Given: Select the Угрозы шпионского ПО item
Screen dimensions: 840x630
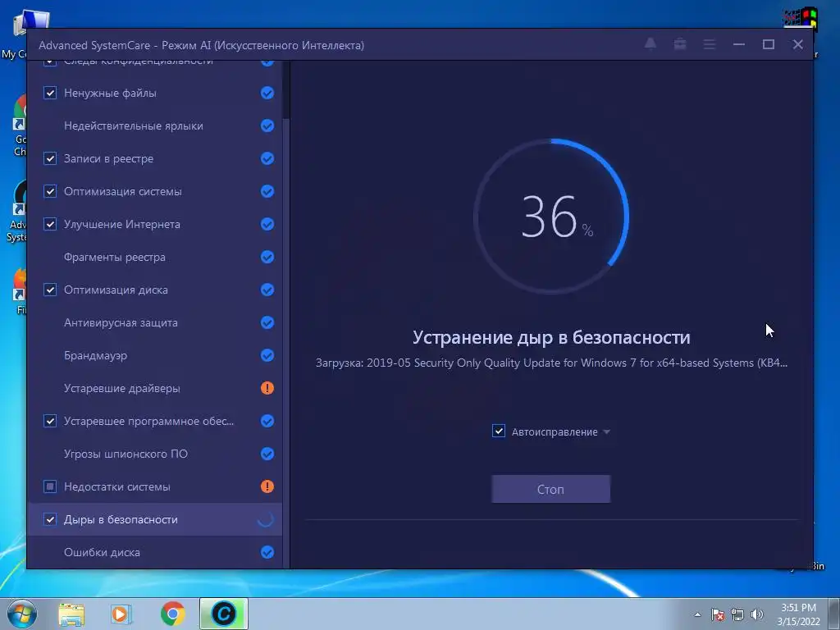Looking at the screenshot, I should pyautogui.click(x=155, y=454).
